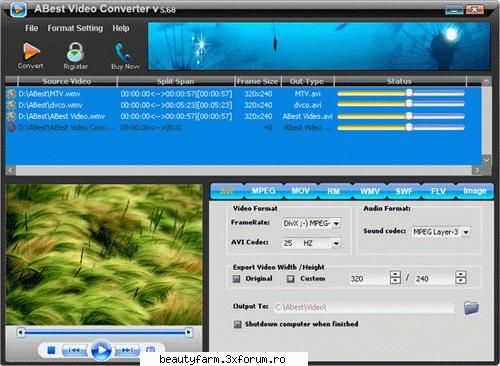Open the Format Setting menu
The height and width of the screenshot is (366, 500).
(75, 28)
